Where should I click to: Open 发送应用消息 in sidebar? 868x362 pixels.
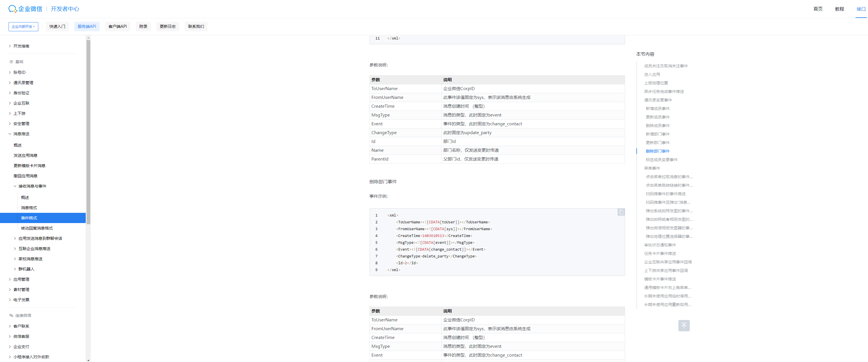point(25,155)
